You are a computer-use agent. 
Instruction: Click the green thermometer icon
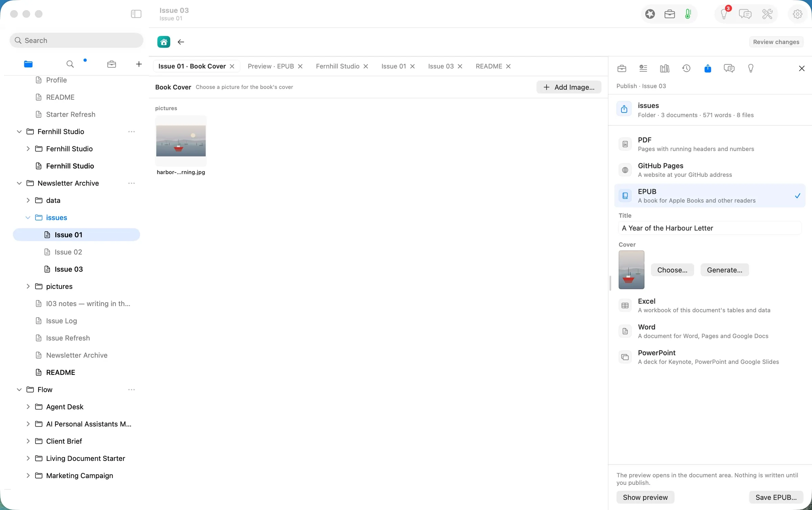pos(688,14)
